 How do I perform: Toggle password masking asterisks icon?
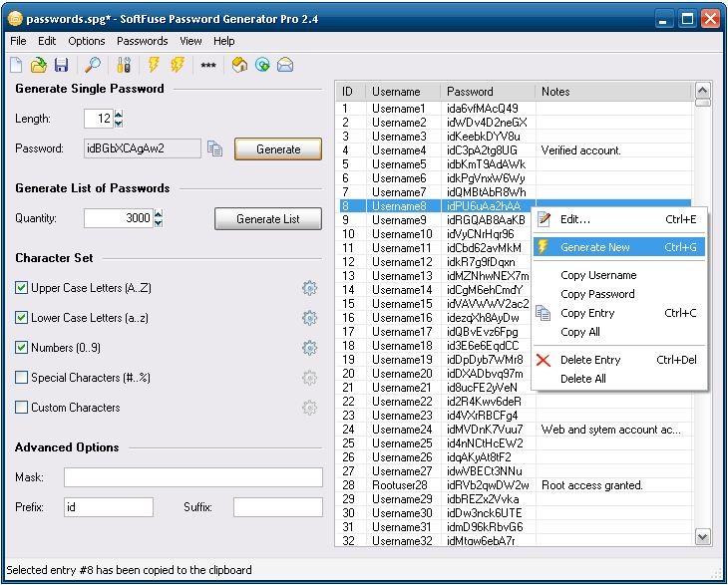tap(208, 65)
